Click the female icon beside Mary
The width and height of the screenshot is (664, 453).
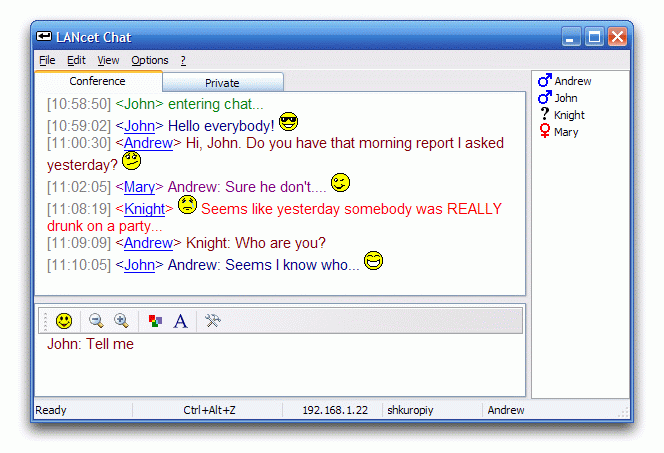pyautogui.click(x=545, y=132)
